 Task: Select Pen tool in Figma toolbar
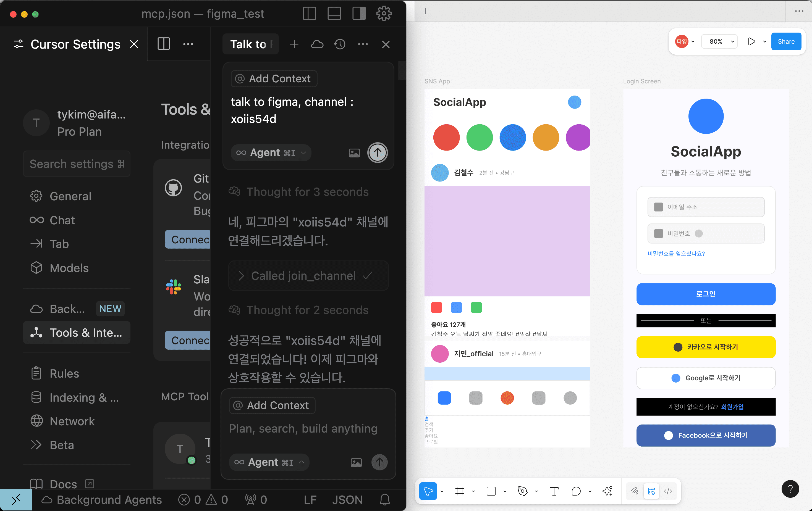522,491
